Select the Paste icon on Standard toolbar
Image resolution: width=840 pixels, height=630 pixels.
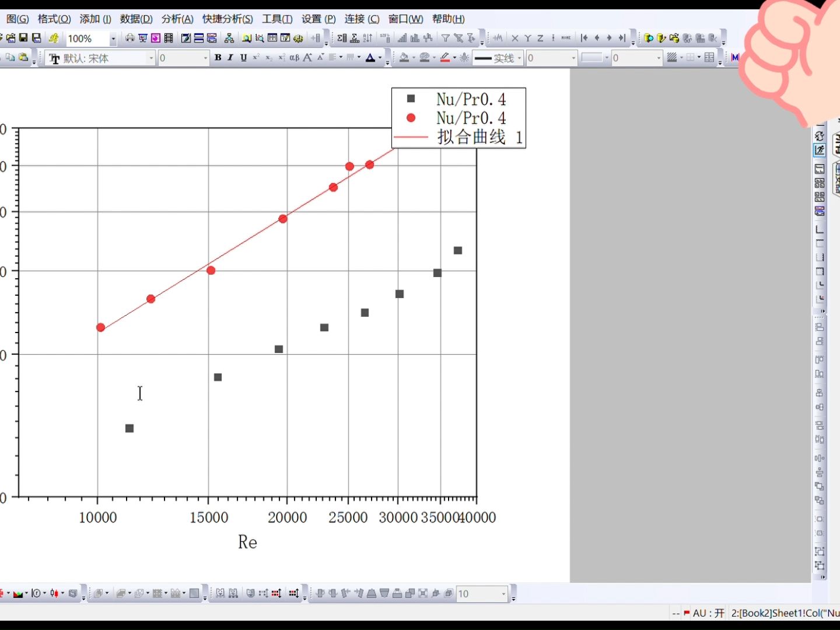click(x=23, y=58)
